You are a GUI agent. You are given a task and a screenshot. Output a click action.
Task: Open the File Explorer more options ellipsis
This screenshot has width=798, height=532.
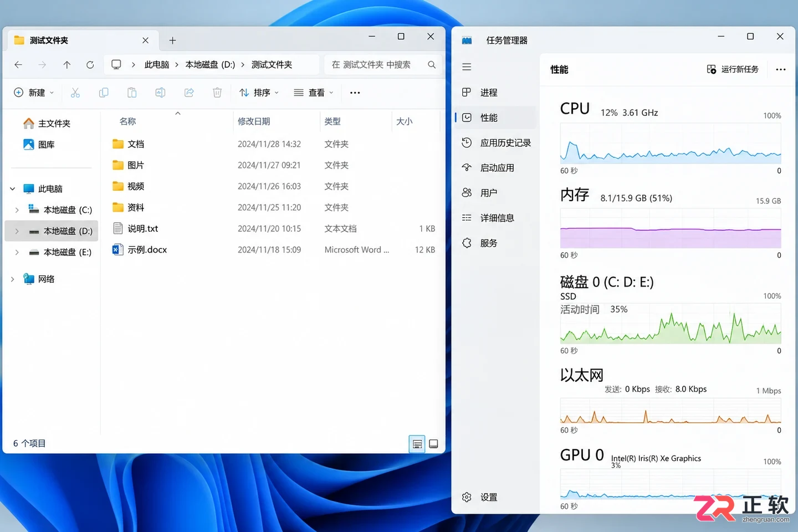click(355, 93)
